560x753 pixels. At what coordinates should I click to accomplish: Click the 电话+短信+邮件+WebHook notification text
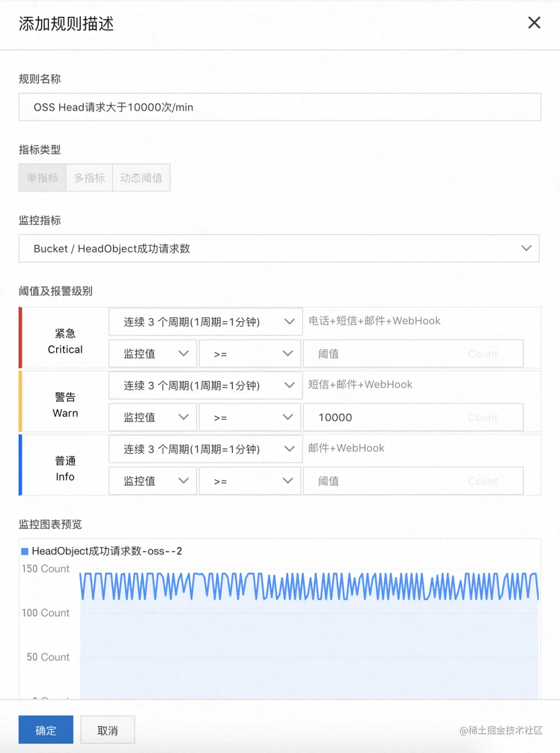[x=374, y=321]
